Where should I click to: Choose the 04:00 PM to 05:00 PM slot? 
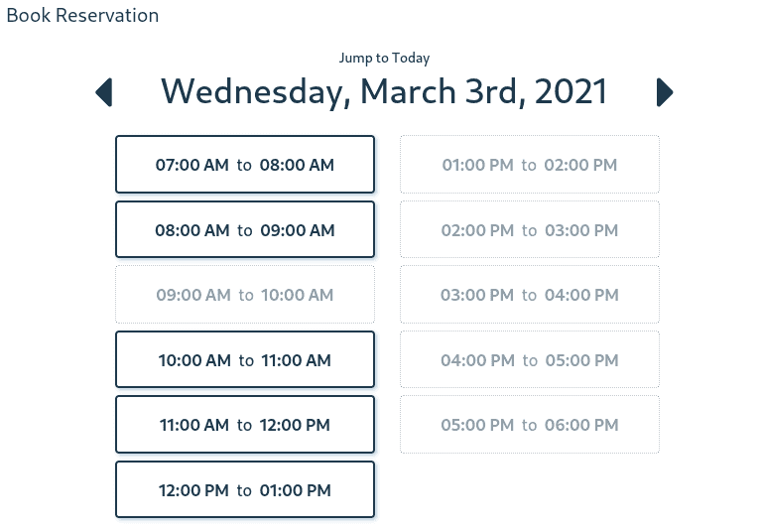pyautogui.click(x=530, y=360)
